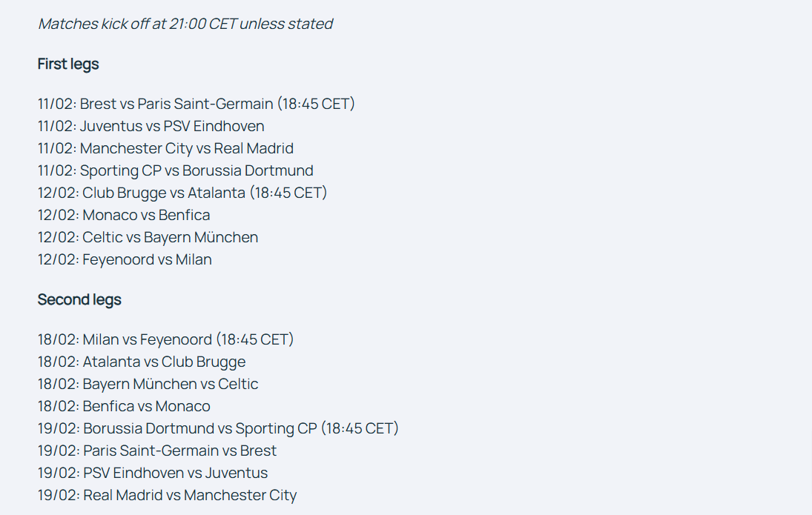Click the Sporting CP vs Borussia Dortmund fixture
The width and height of the screenshot is (812, 515).
[176, 170]
